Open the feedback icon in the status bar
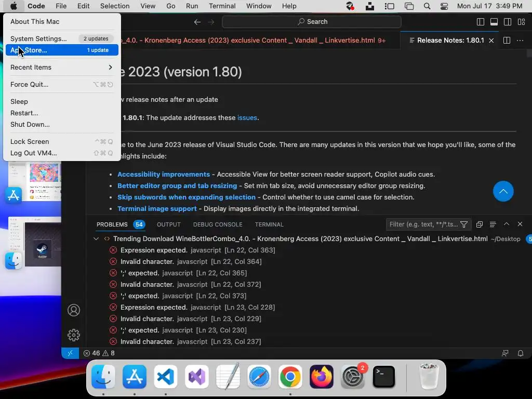 point(505,353)
